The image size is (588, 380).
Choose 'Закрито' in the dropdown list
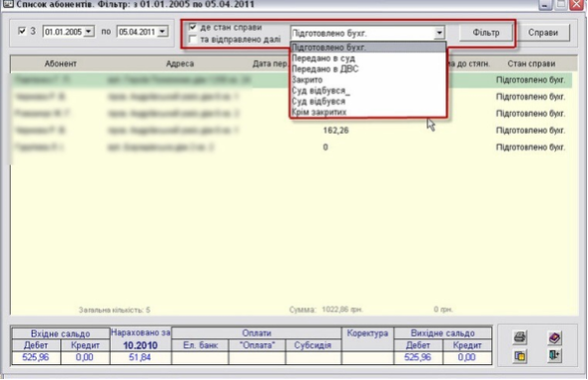click(x=368, y=80)
